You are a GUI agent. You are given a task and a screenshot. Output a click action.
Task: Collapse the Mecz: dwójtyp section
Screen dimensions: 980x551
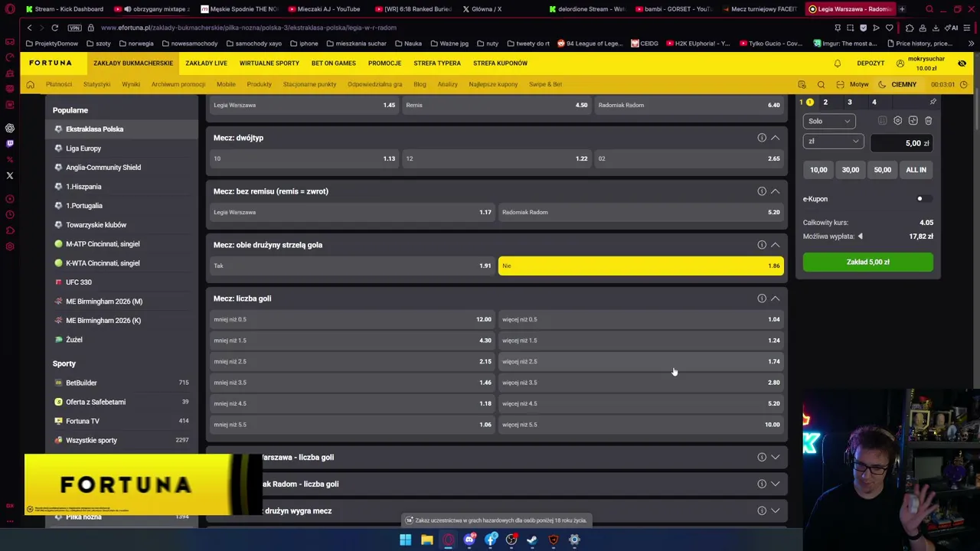(x=775, y=138)
